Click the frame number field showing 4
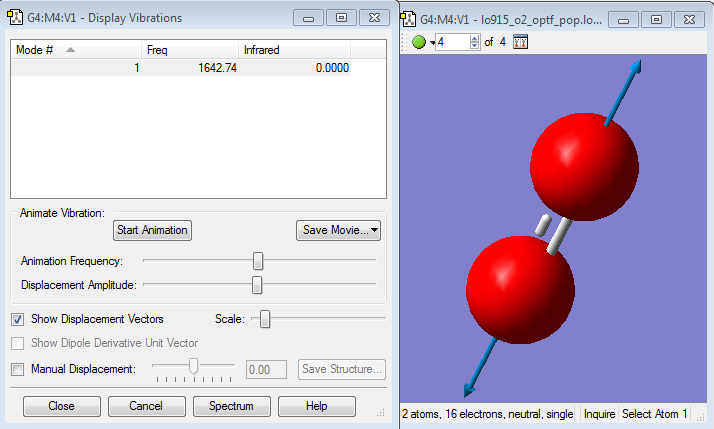The height and width of the screenshot is (429, 714). [453, 42]
